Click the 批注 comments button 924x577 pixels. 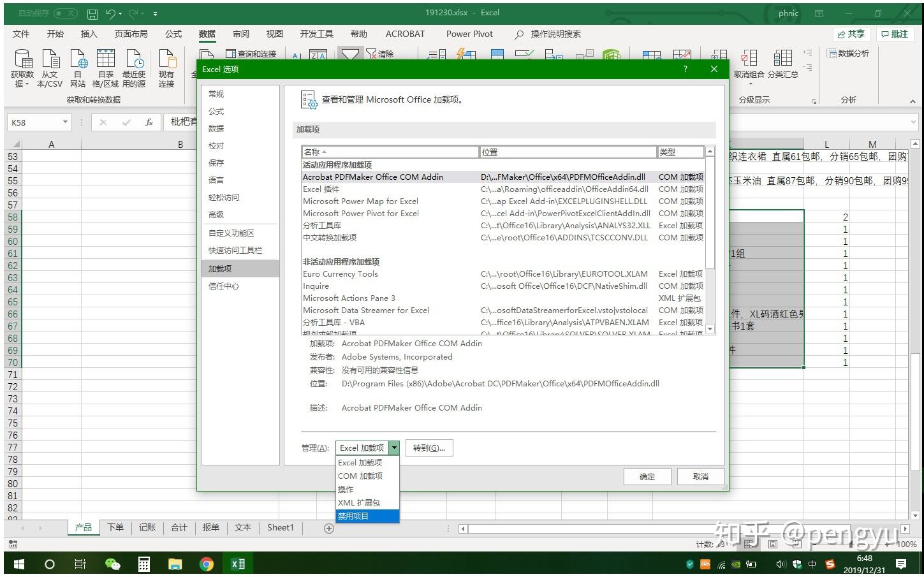(894, 34)
